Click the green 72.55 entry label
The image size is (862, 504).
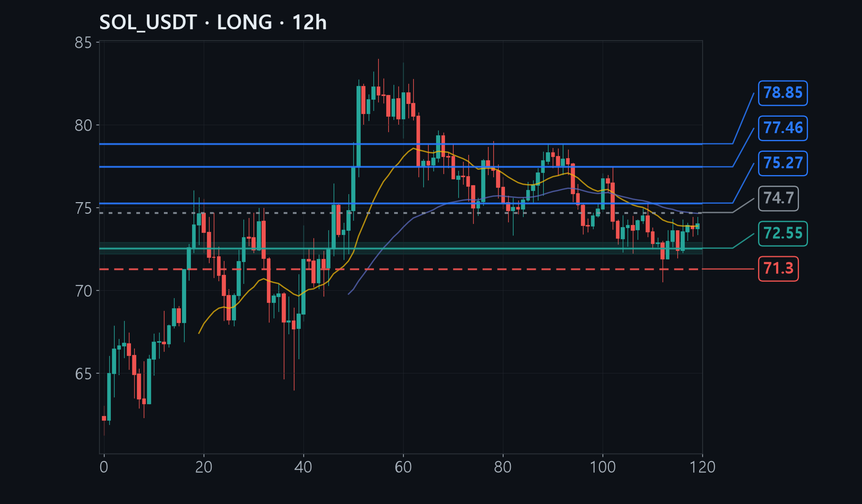pos(783,233)
